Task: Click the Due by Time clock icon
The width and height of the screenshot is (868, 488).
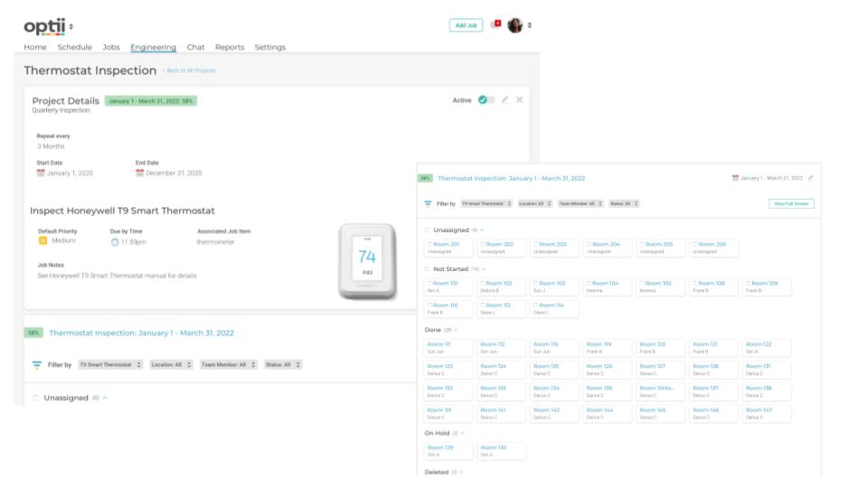Action: click(115, 242)
